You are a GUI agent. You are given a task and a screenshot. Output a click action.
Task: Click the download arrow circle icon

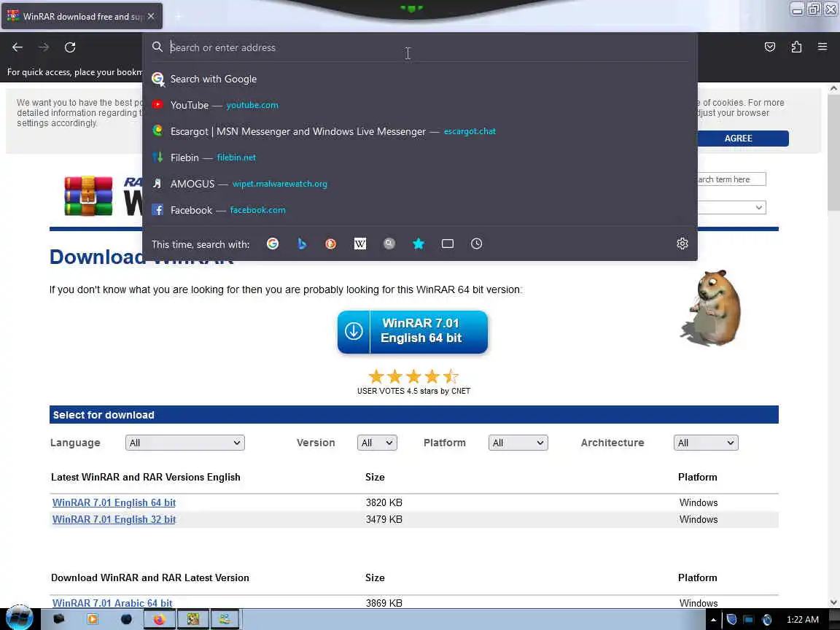(x=354, y=331)
